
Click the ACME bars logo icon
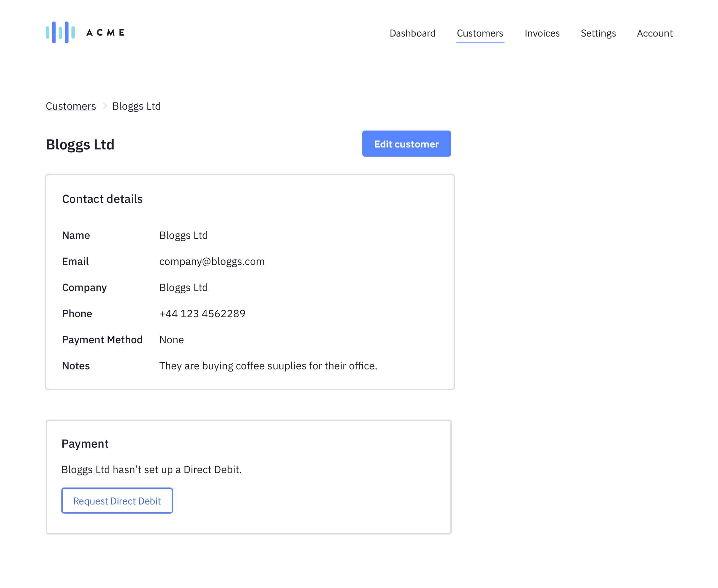60,33
